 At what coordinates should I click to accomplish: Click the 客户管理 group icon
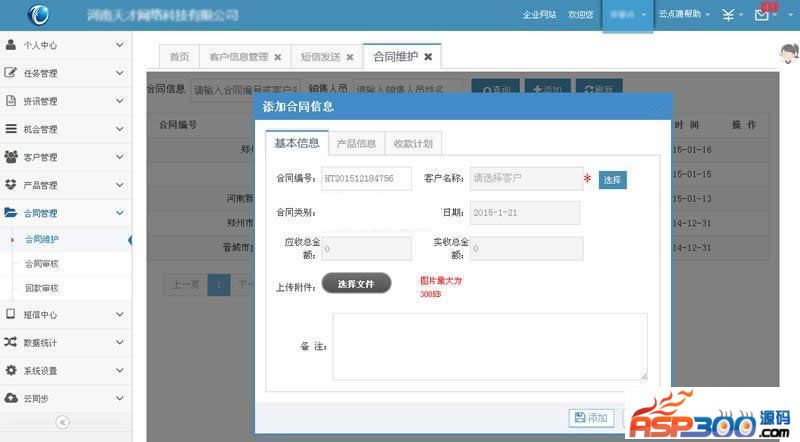point(11,157)
